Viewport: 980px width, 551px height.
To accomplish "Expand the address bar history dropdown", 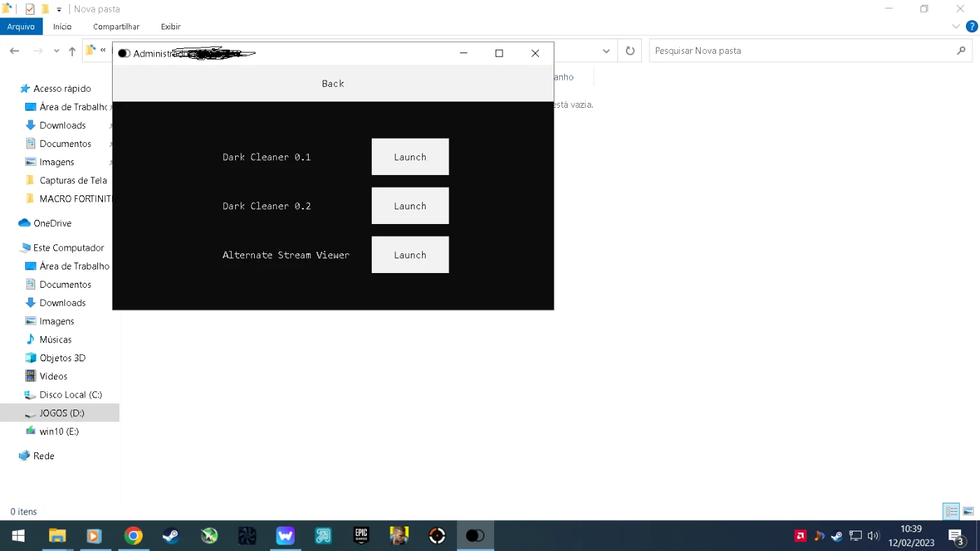I will (x=606, y=51).
